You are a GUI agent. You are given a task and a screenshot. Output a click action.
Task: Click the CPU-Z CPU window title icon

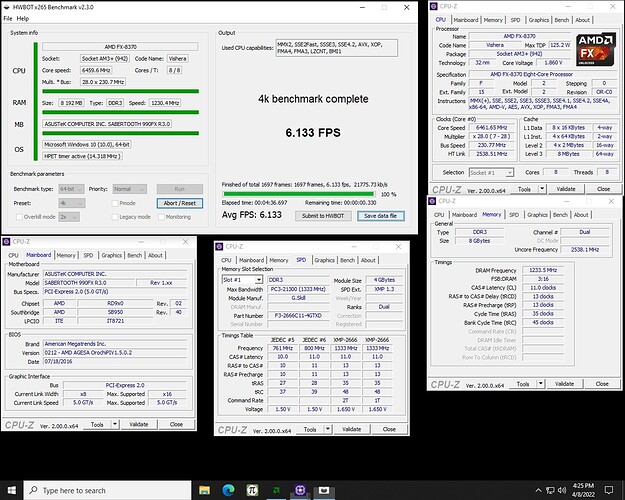tap(434, 6)
